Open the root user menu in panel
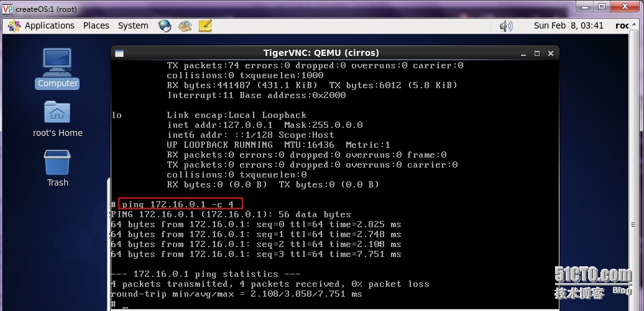 pos(623,25)
